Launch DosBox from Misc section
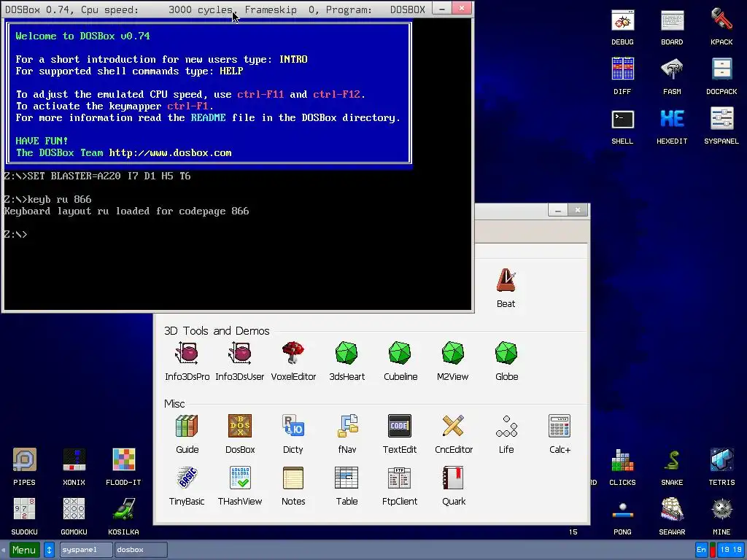The height and width of the screenshot is (560, 747). click(240, 434)
